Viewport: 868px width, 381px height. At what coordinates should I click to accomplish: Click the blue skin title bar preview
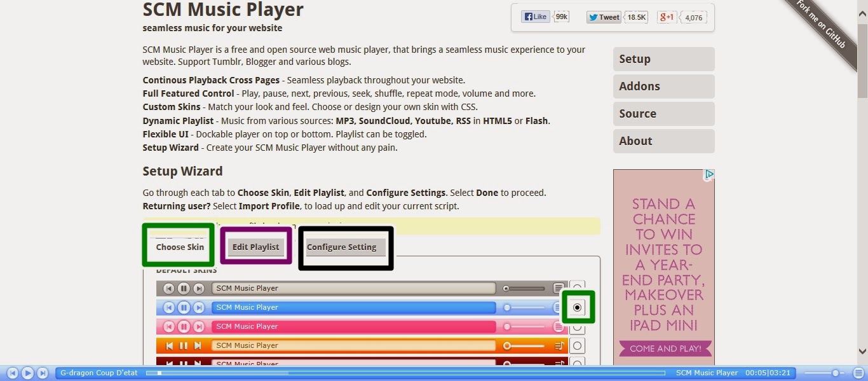point(353,307)
